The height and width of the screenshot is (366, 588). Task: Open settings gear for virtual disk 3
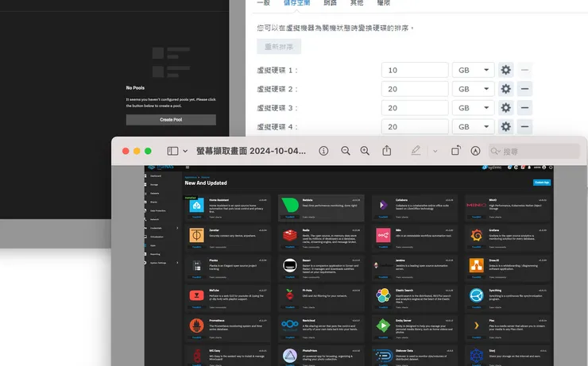tap(506, 108)
